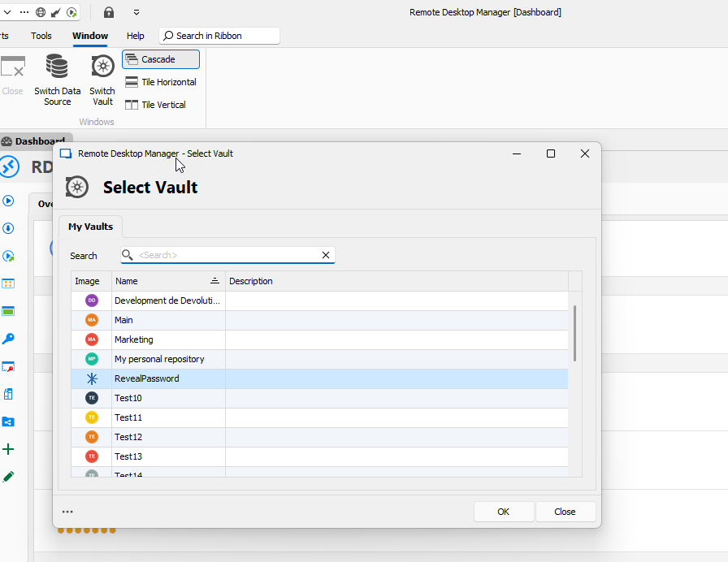Click the certificate window icon in left sidebar
Viewport: 728px width, 562px height.
(x=8, y=366)
